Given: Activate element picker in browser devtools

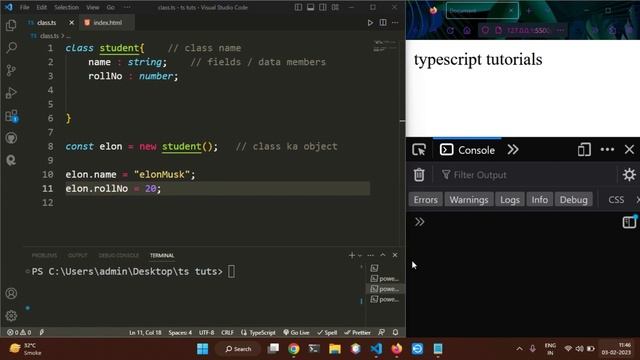Looking at the screenshot, I should point(419,150).
